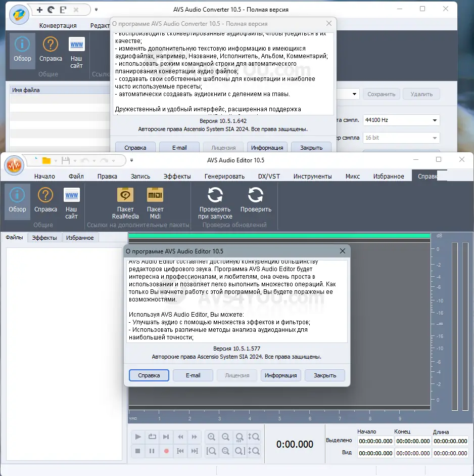The width and height of the screenshot is (474, 476).
Task: Click Закрыть button in Audio Editor about dialog
Action: tap(325, 375)
